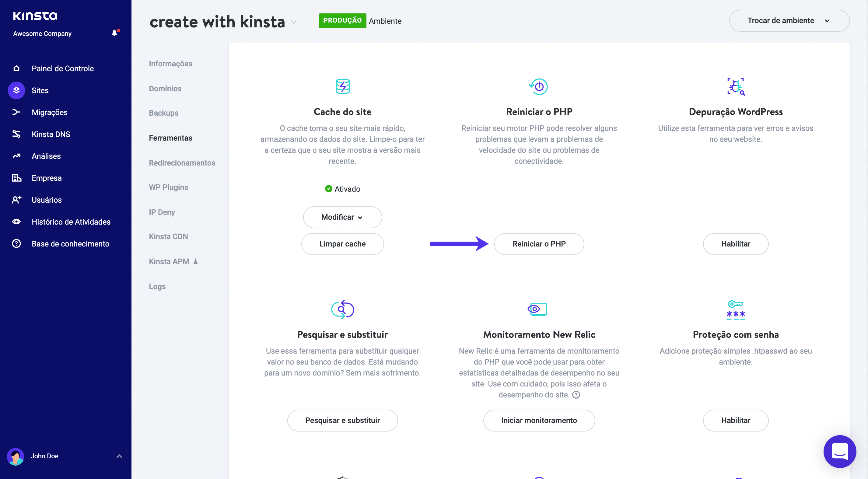The image size is (868, 479).
Task: Select Migrações in the main sidebar
Action: 50,112
